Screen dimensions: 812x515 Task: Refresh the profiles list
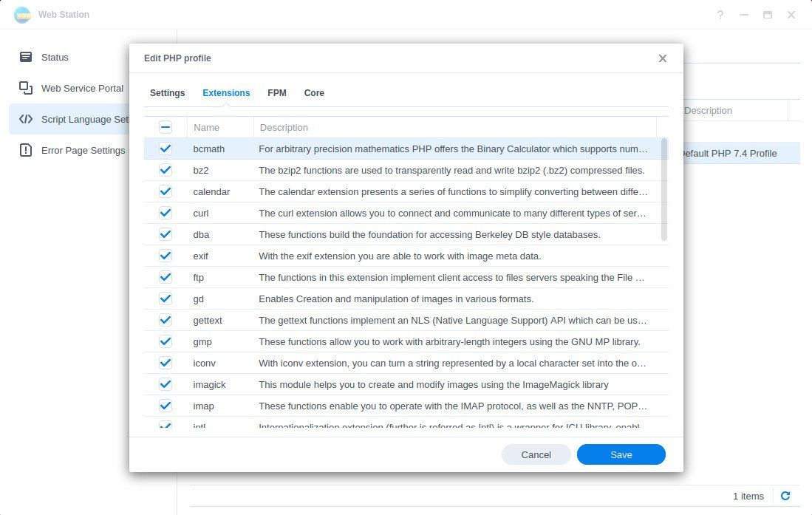tap(786, 496)
